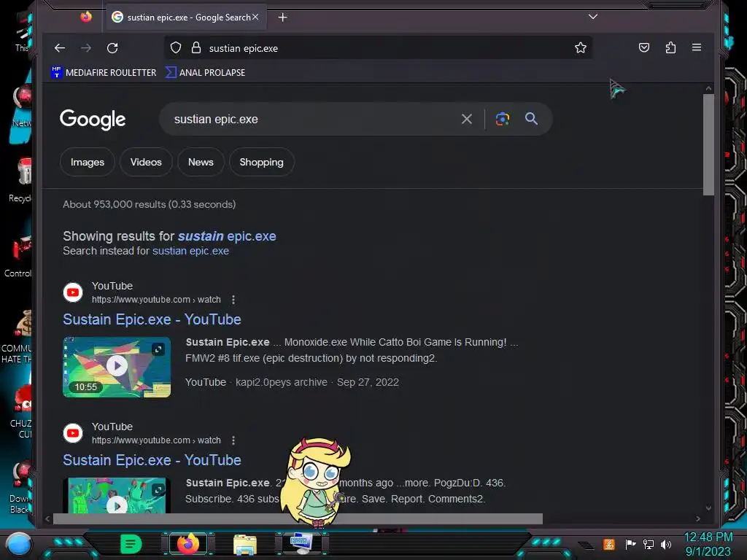Open options menu of second YouTube result

point(233,440)
